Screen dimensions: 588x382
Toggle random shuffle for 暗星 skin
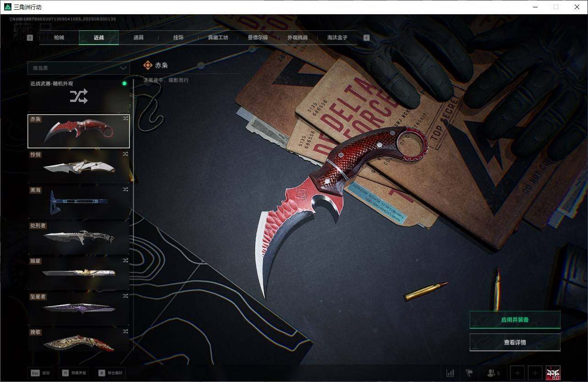pos(125,260)
